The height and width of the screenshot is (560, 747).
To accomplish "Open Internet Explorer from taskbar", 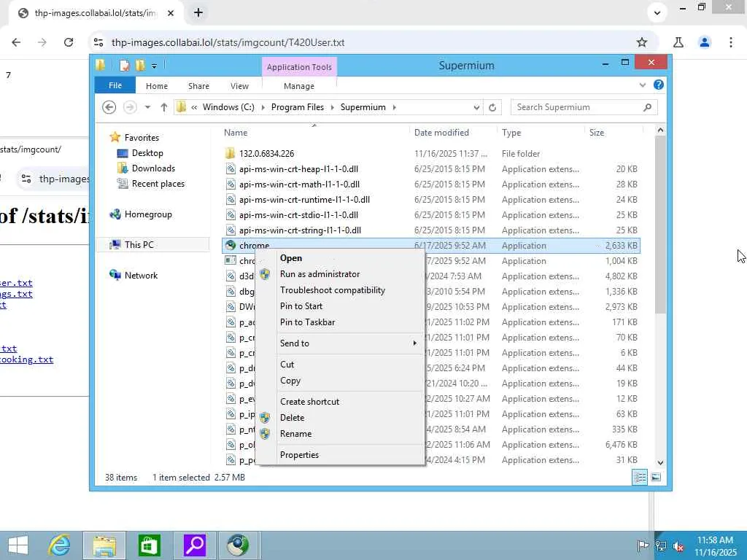I will tap(60, 545).
